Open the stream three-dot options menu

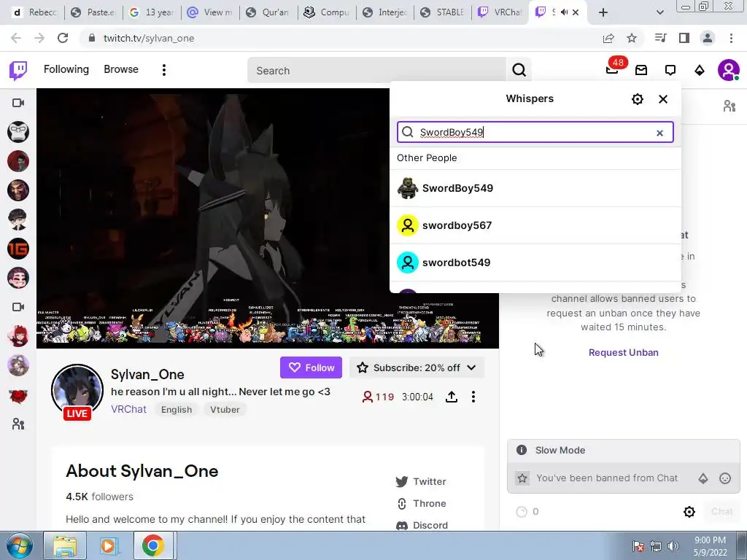[x=473, y=397]
